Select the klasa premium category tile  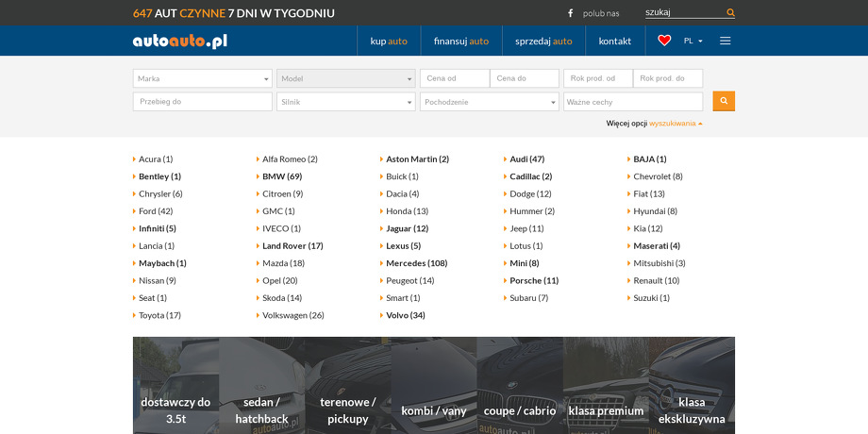click(606, 386)
